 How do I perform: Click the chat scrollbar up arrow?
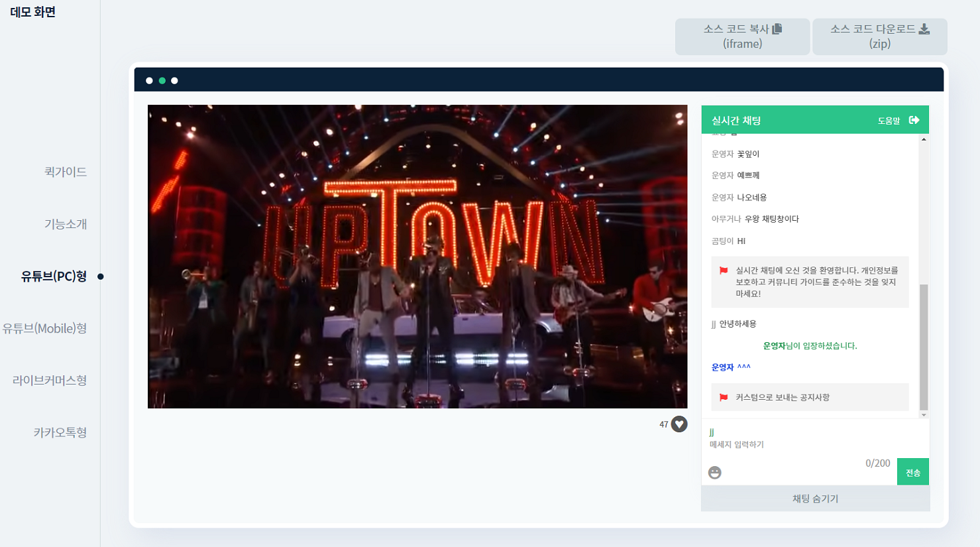924,140
